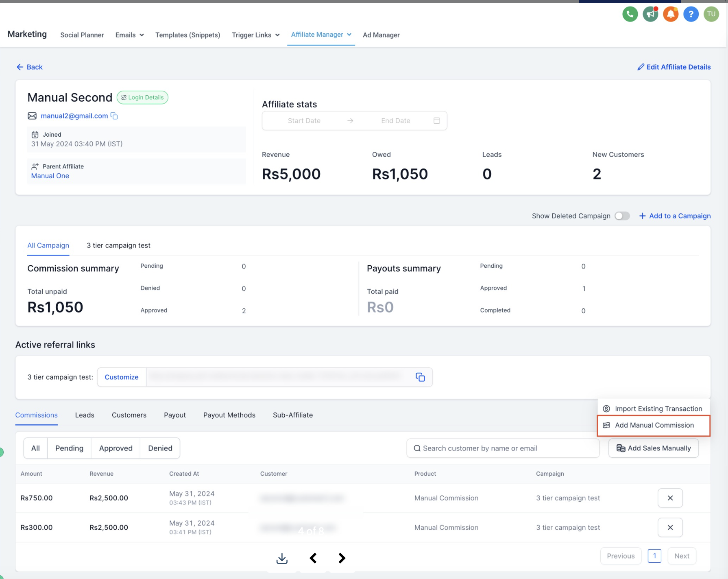The height and width of the screenshot is (579, 728).
Task: Click Add to a Campaign
Action: tap(675, 216)
